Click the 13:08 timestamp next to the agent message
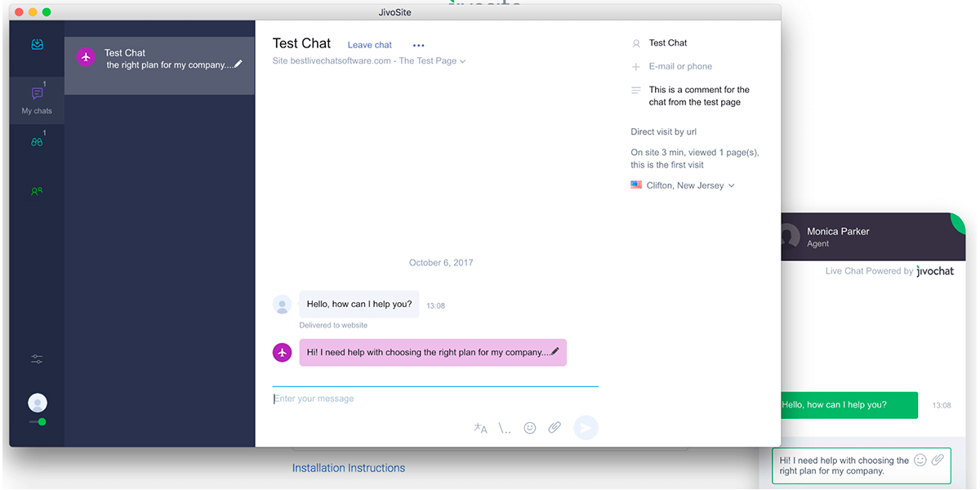The image size is (980, 490). click(436, 306)
